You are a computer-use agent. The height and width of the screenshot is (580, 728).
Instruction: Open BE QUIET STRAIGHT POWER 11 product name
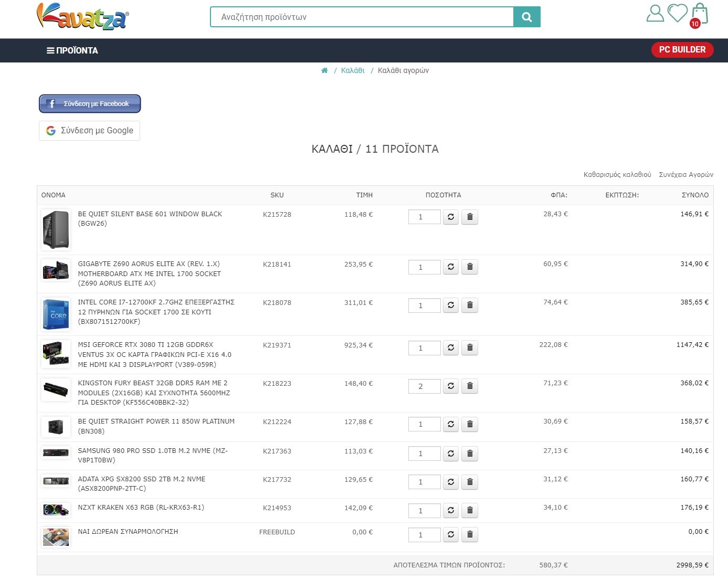156,426
